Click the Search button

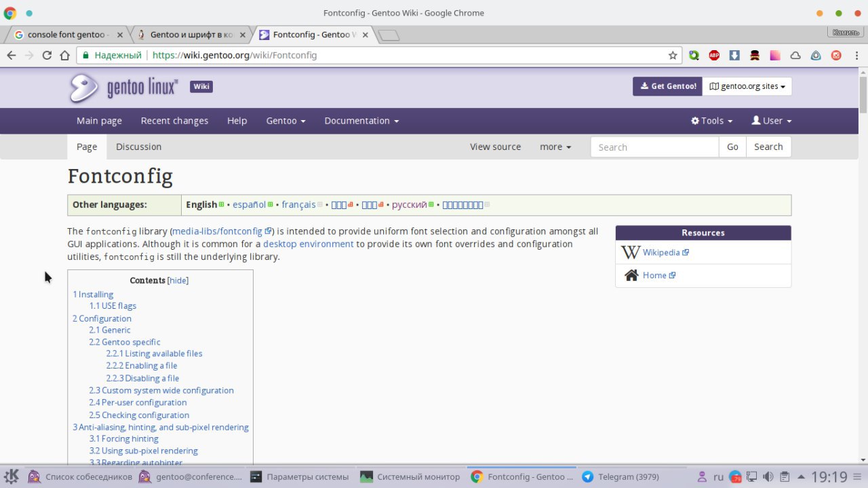click(x=768, y=147)
